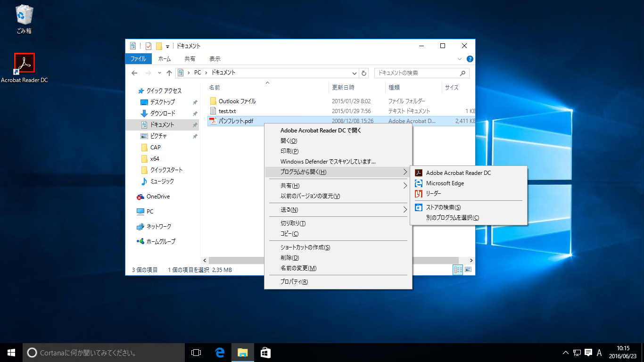Click the ドキュメントの検索 search field

(x=421, y=73)
